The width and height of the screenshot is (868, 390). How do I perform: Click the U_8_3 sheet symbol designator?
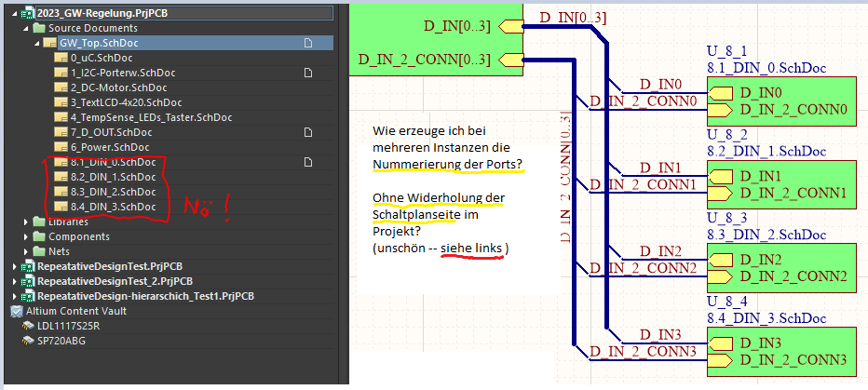[x=726, y=219]
